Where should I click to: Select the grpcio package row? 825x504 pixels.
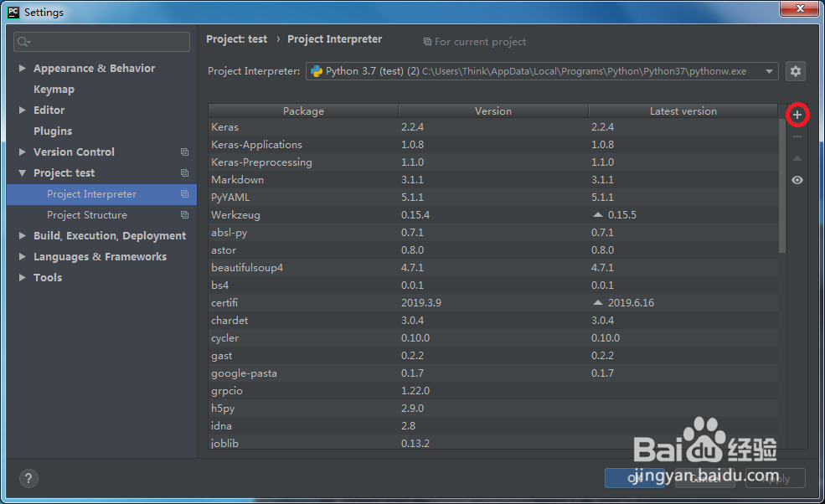pyautogui.click(x=493, y=391)
